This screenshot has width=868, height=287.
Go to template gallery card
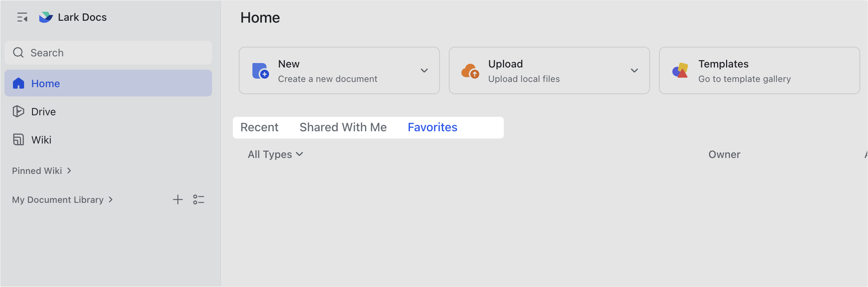(x=759, y=70)
